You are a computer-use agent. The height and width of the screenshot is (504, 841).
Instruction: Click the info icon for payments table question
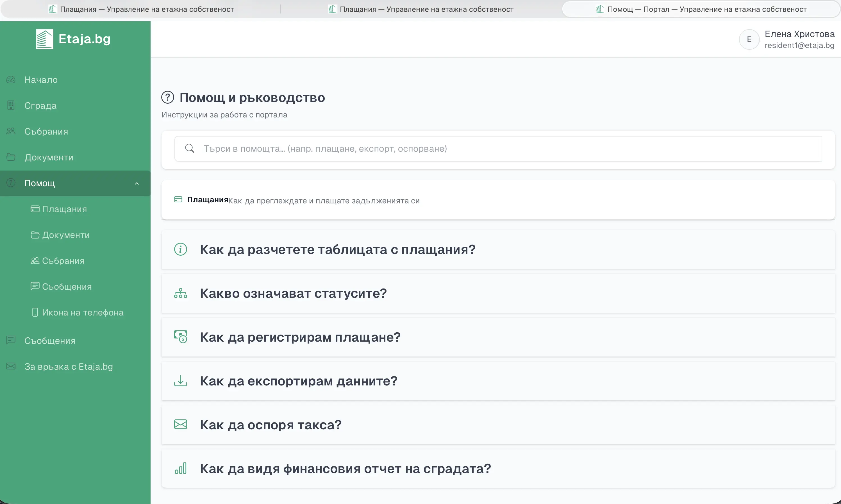point(181,249)
